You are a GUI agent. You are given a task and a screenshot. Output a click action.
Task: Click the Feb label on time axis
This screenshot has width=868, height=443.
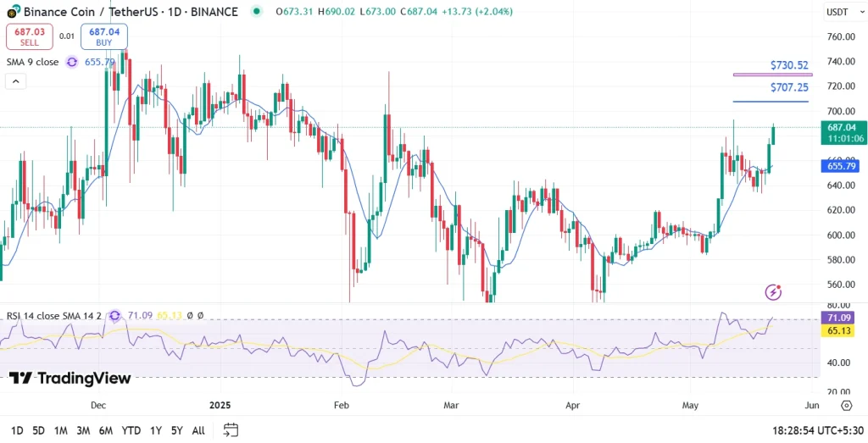click(x=342, y=406)
